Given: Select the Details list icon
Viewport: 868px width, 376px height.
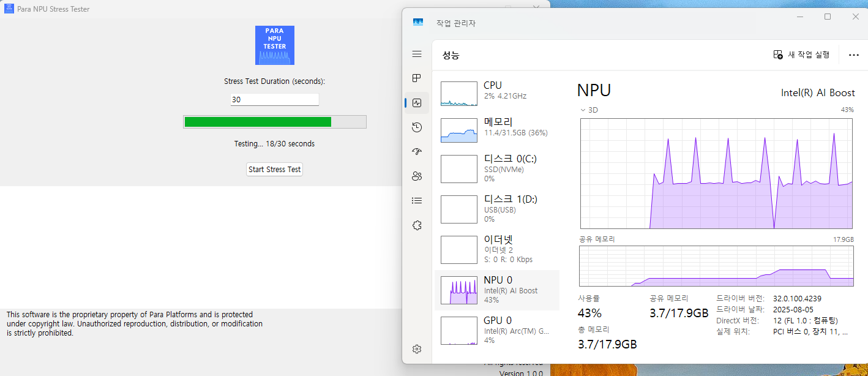Looking at the screenshot, I should pos(417,200).
